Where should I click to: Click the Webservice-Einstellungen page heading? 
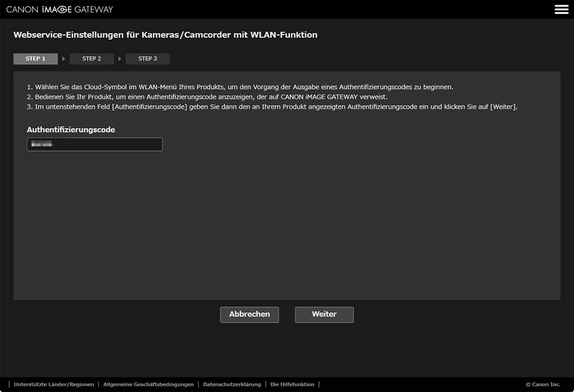(x=165, y=35)
